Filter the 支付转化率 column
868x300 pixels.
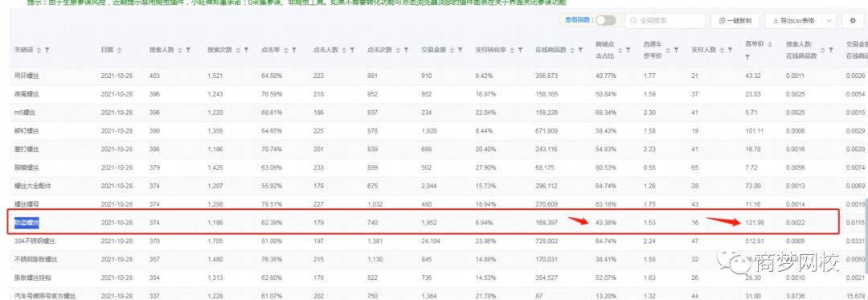tap(519, 50)
